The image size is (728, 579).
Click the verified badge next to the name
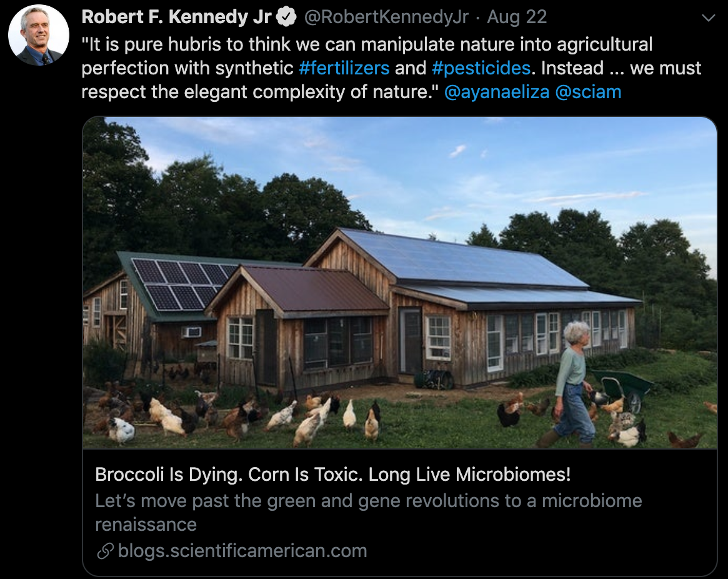[286, 18]
